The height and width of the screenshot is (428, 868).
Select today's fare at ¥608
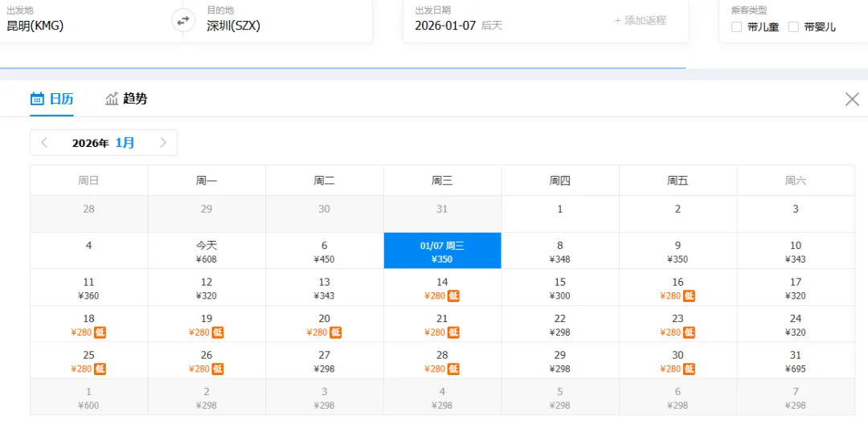click(207, 251)
